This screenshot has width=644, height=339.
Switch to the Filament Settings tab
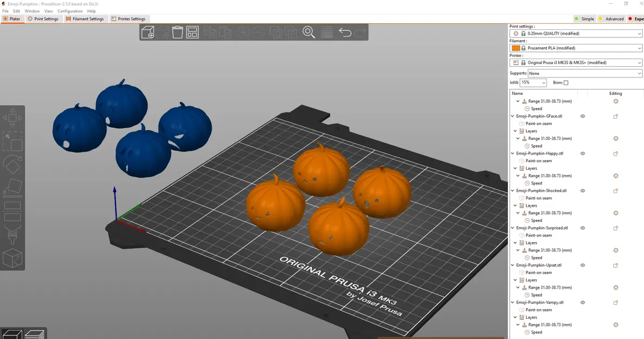coord(85,19)
